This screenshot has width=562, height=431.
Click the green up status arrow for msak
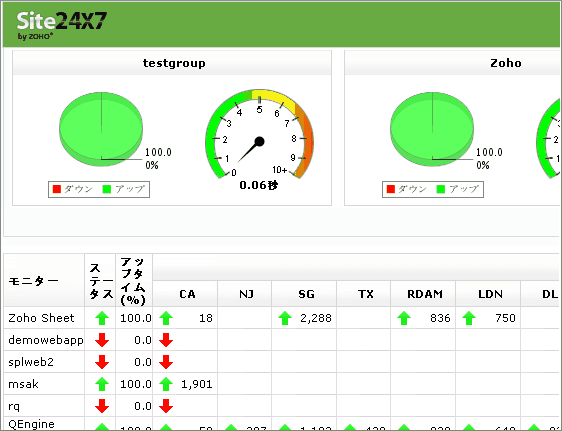tap(102, 384)
